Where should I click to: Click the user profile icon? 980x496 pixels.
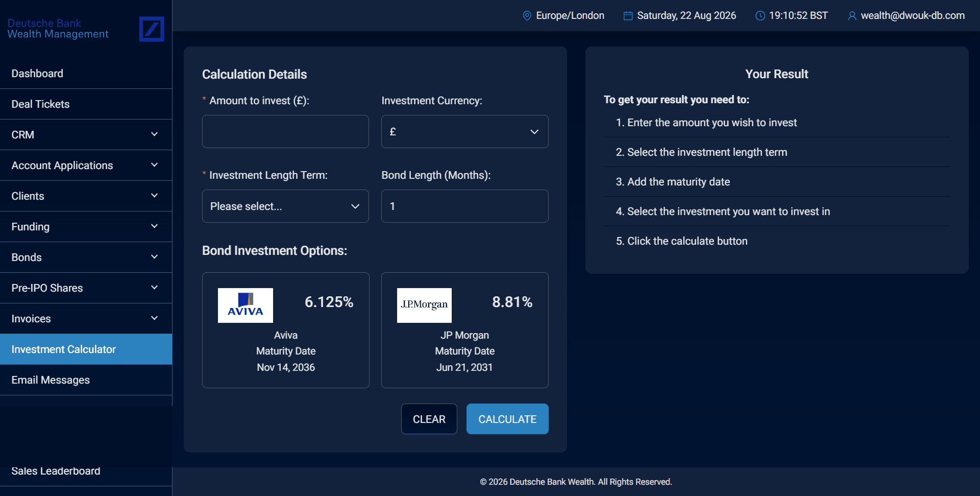[852, 16]
